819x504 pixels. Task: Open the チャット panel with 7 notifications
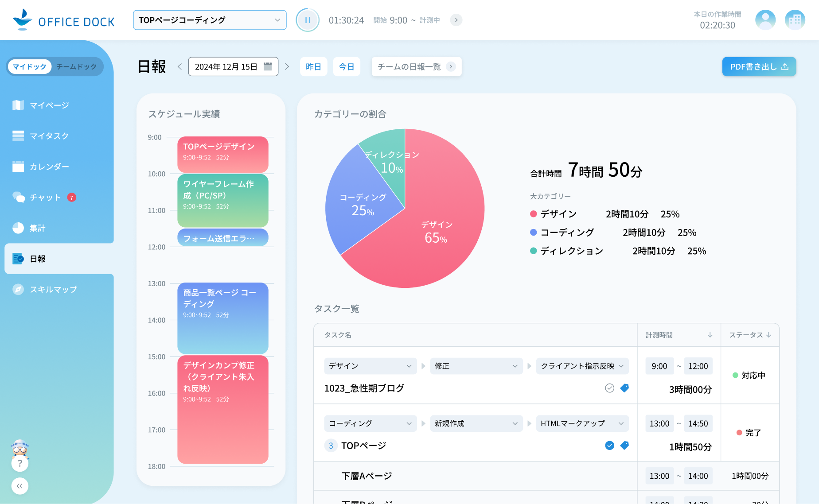pyautogui.click(x=44, y=198)
